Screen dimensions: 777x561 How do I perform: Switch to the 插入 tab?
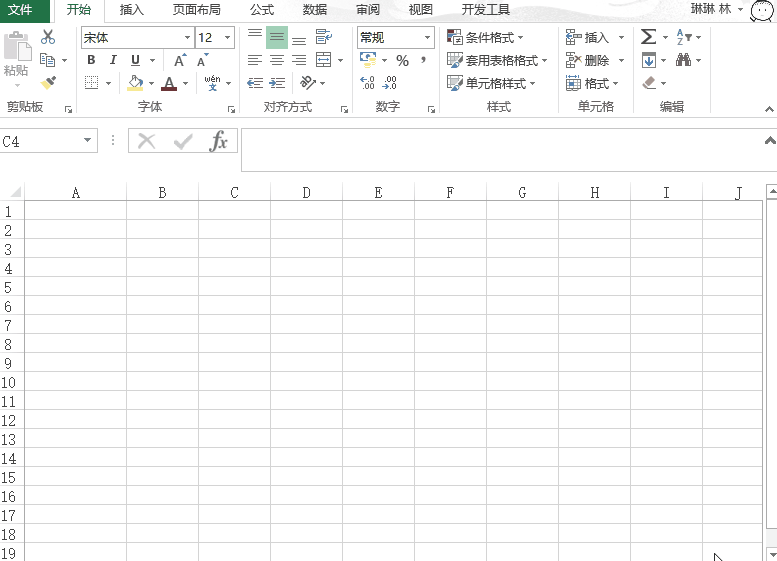(132, 10)
